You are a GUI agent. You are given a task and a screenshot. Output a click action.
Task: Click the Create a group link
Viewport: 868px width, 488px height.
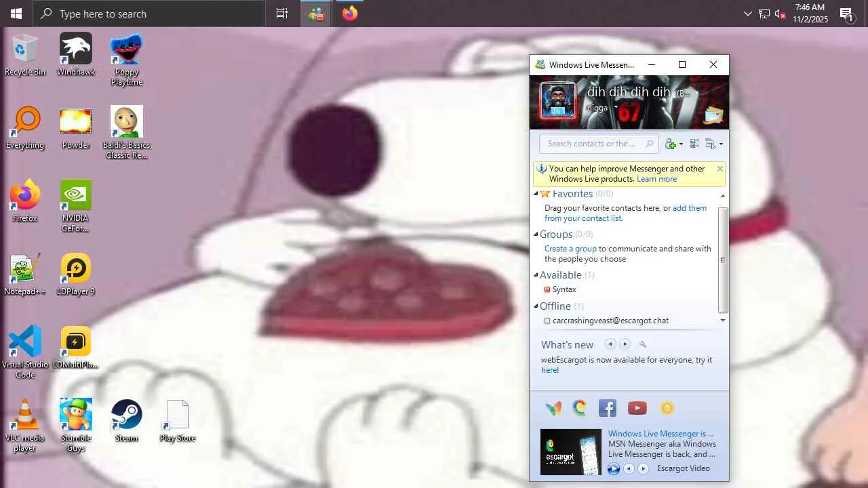point(570,249)
